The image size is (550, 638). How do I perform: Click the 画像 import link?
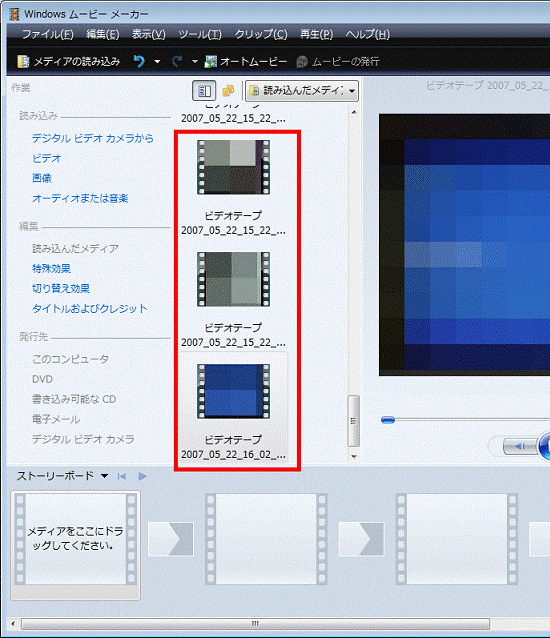(x=41, y=178)
